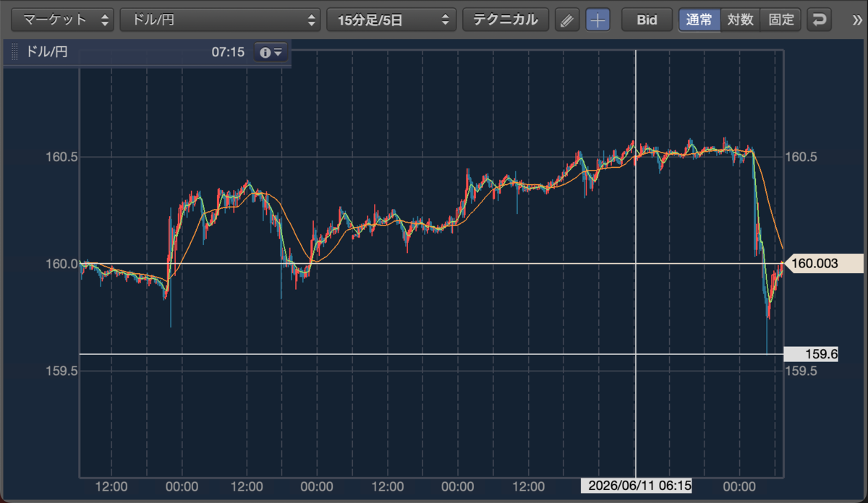Open the info dropdown in ドル/円 panel
The image size is (868, 503).
pos(271,52)
